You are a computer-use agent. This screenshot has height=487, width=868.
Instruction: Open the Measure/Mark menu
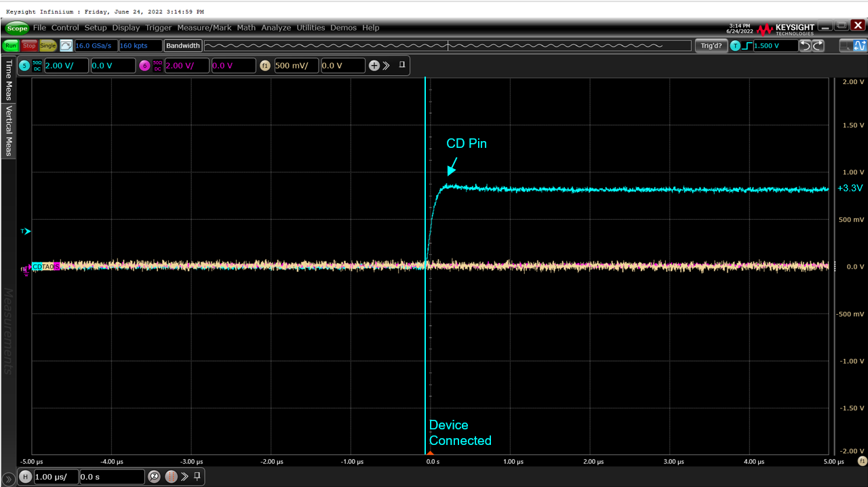click(204, 28)
